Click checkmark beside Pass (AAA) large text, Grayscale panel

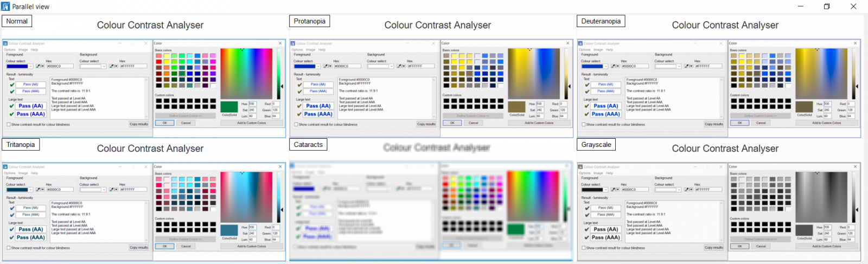[x=587, y=237]
